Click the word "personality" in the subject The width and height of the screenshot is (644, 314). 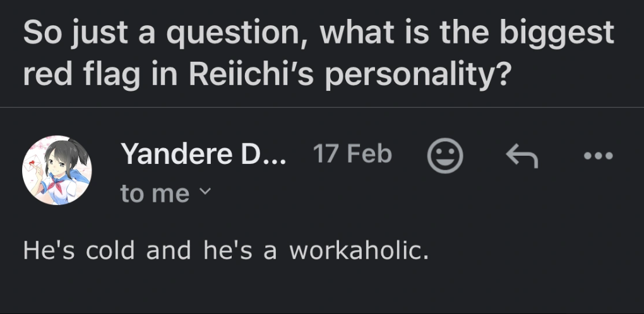coord(410,76)
